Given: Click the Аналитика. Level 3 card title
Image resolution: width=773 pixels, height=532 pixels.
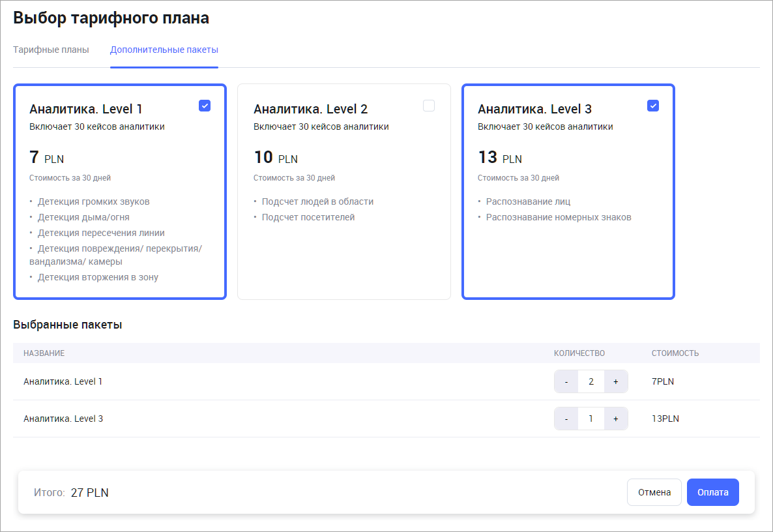Looking at the screenshot, I should [534, 109].
